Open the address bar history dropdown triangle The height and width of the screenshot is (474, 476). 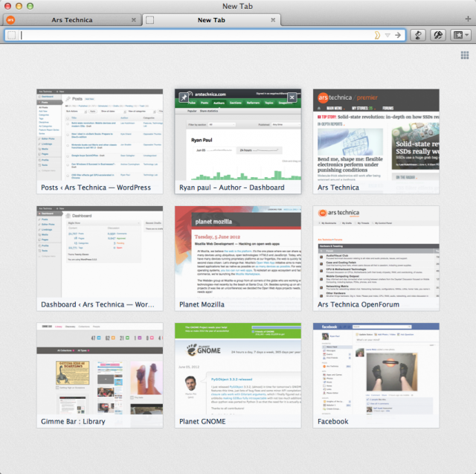coord(387,35)
